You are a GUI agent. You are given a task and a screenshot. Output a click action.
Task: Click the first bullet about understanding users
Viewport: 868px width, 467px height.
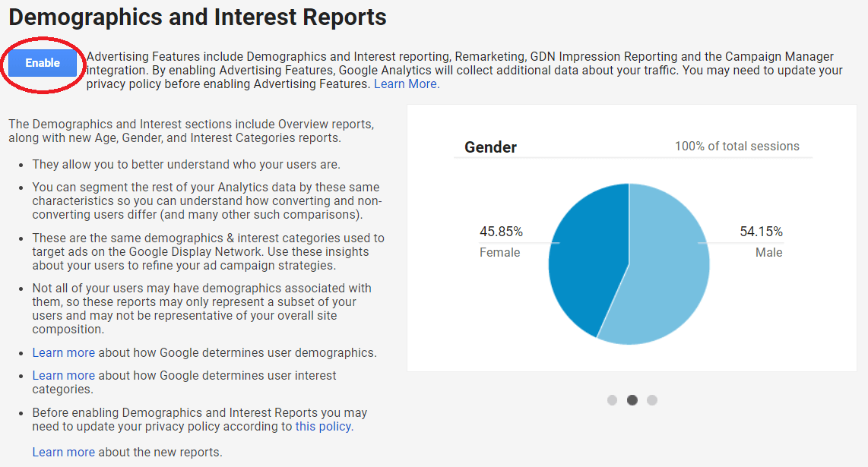click(x=186, y=164)
